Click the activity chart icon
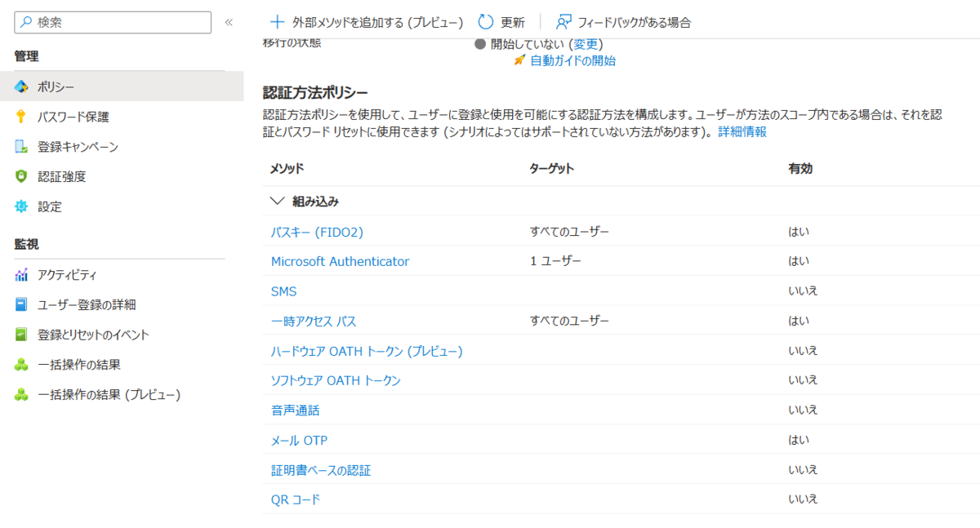Screen dimensions: 980x528 pyautogui.click(x=21, y=275)
